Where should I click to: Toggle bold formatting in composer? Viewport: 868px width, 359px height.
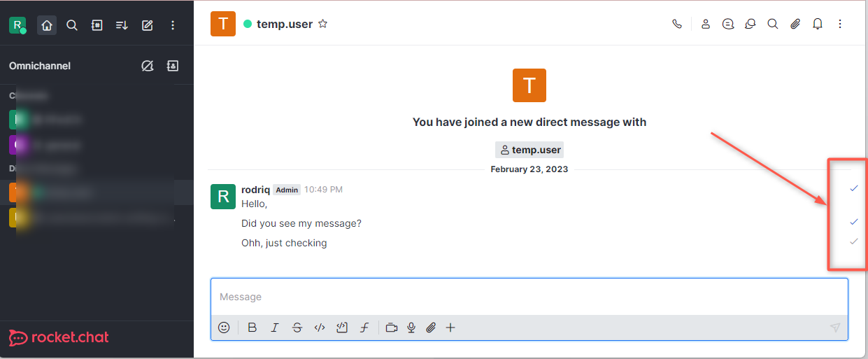[x=252, y=328]
